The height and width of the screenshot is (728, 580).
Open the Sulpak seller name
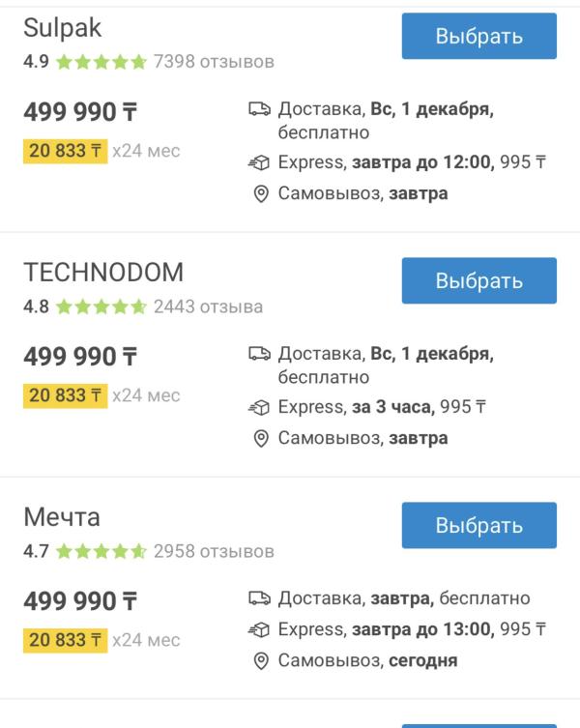pyautogui.click(x=62, y=28)
